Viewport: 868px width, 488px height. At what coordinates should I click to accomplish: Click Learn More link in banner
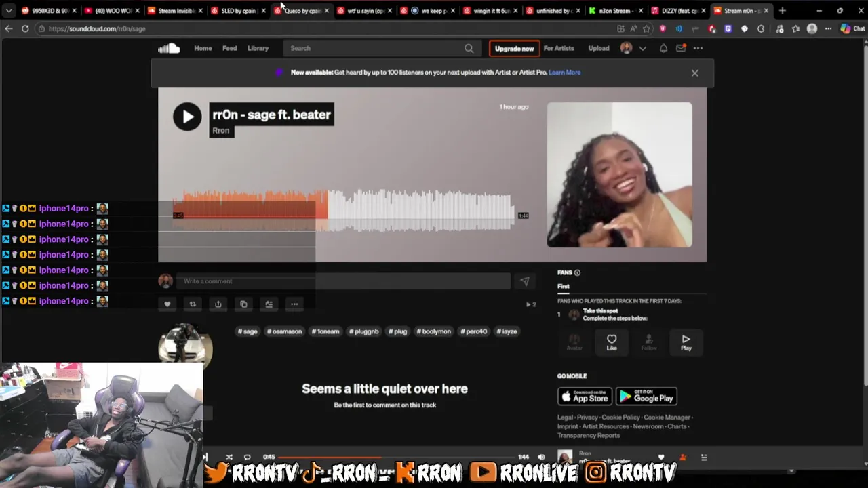(564, 73)
